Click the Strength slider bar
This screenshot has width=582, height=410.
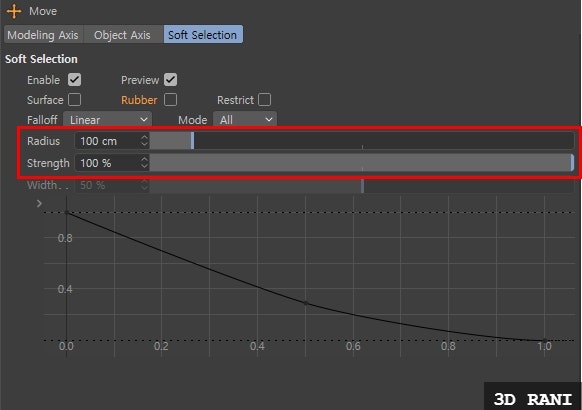click(x=362, y=163)
